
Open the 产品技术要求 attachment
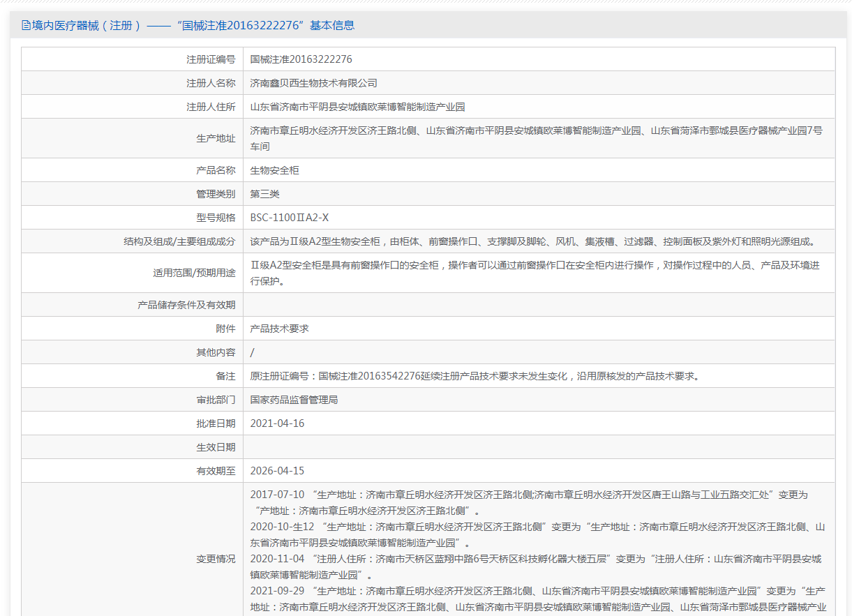click(x=279, y=329)
